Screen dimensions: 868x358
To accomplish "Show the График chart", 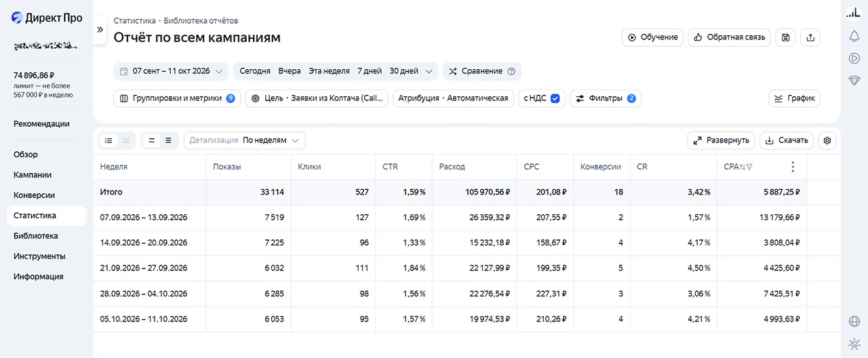I will coord(794,98).
